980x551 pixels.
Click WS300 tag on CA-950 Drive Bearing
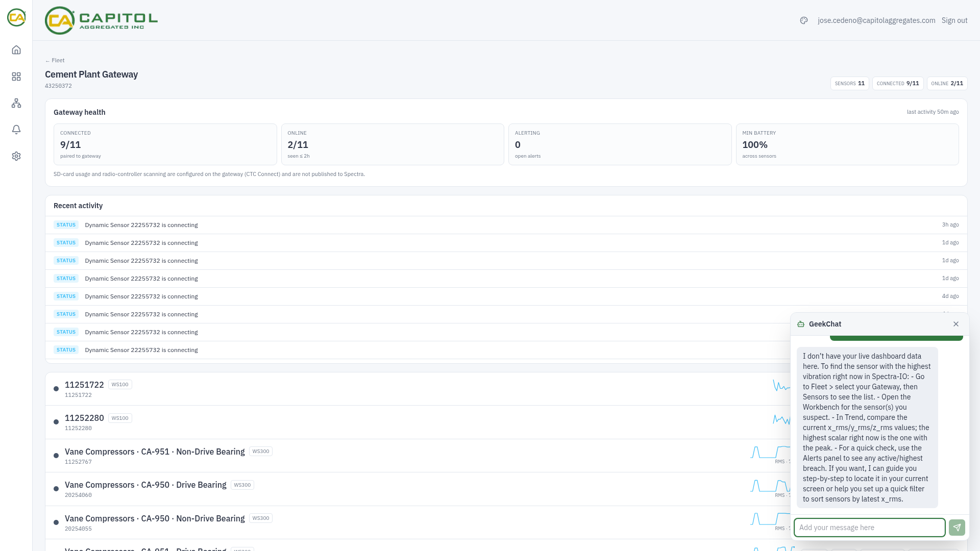242,485
